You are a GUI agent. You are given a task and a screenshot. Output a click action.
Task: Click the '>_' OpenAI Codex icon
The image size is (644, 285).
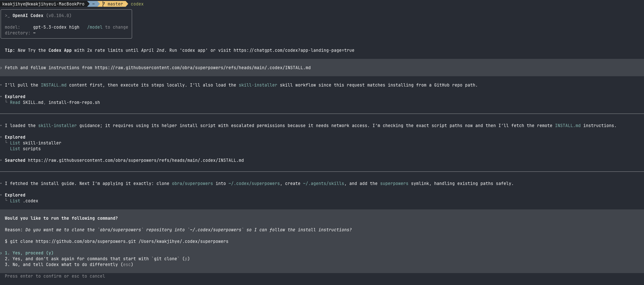pos(7,15)
